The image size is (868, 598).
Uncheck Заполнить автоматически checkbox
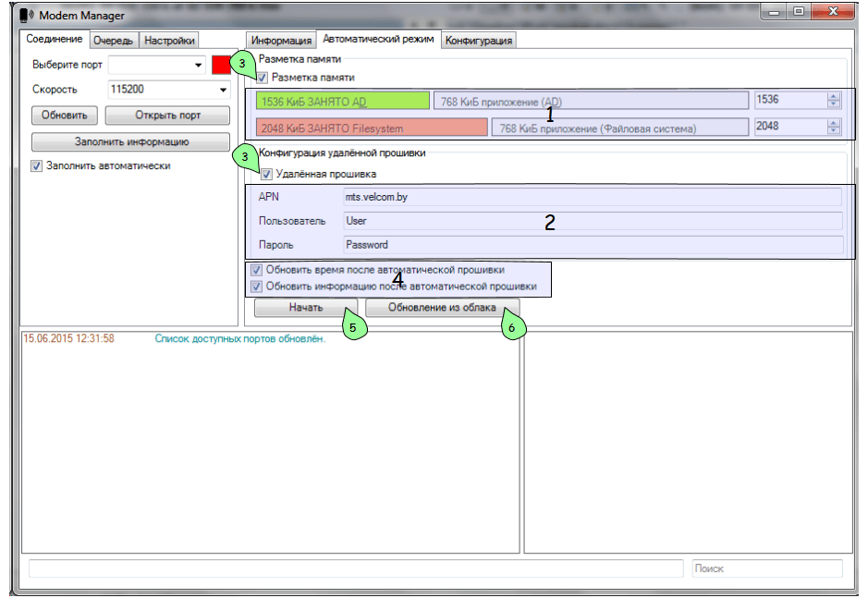(37, 165)
